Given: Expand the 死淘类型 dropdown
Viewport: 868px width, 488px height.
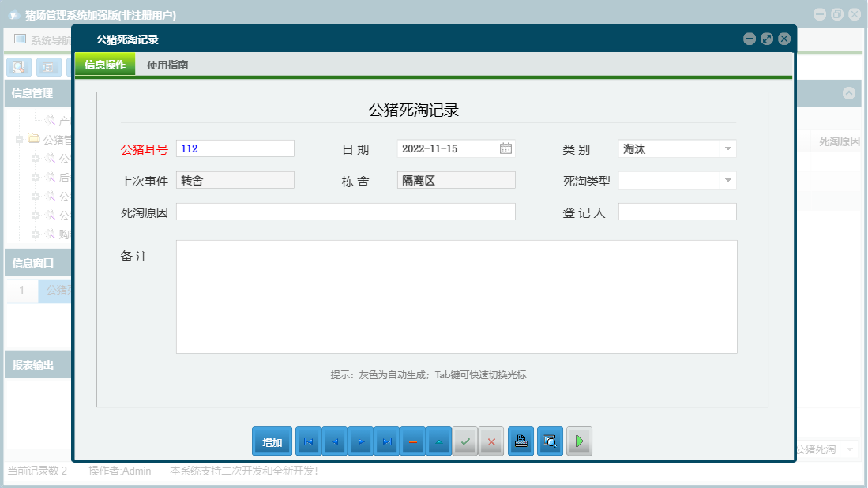Looking at the screenshot, I should click(x=727, y=180).
